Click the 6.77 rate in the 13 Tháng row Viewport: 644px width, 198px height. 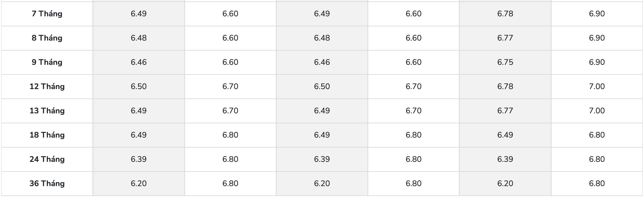coord(505,110)
